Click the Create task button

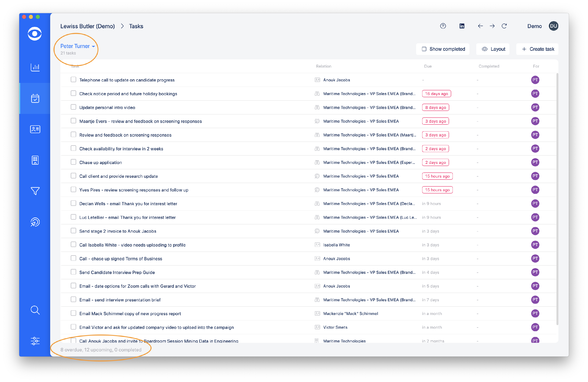click(537, 49)
